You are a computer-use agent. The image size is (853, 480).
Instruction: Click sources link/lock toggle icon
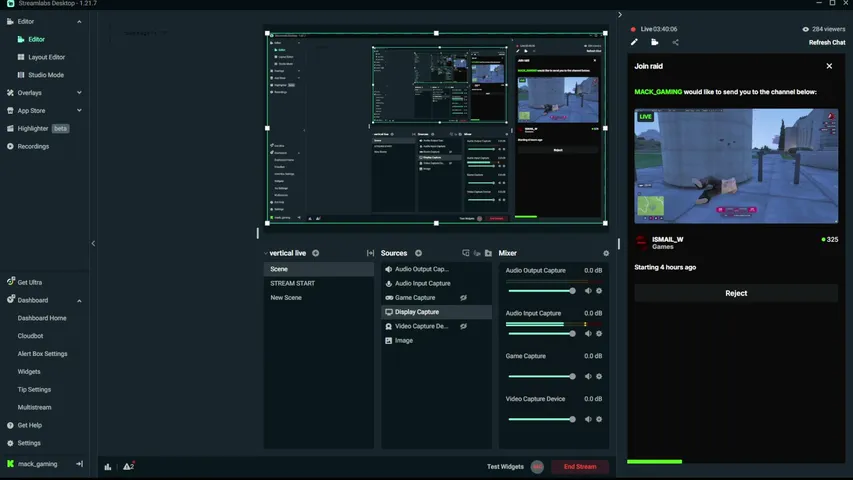477,253
